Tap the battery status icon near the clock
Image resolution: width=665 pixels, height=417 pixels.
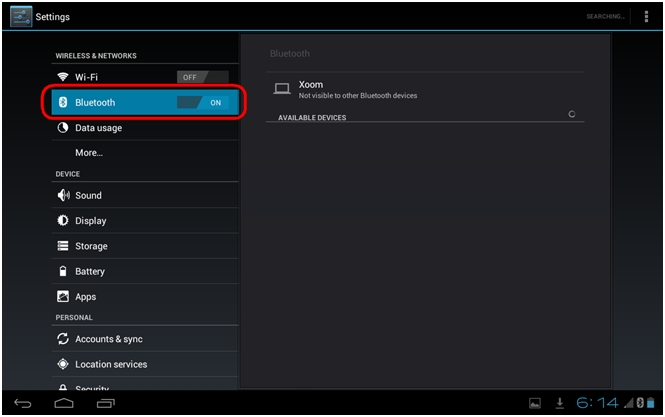point(651,403)
